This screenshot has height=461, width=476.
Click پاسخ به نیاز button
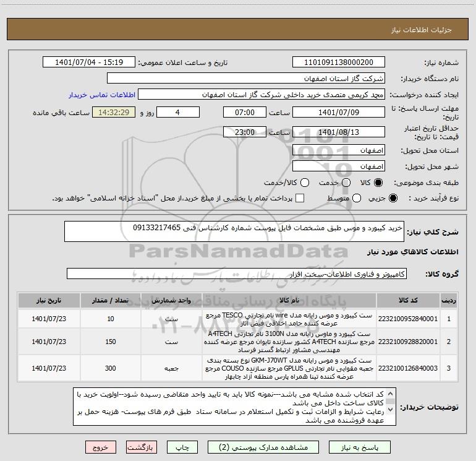(359, 447)
